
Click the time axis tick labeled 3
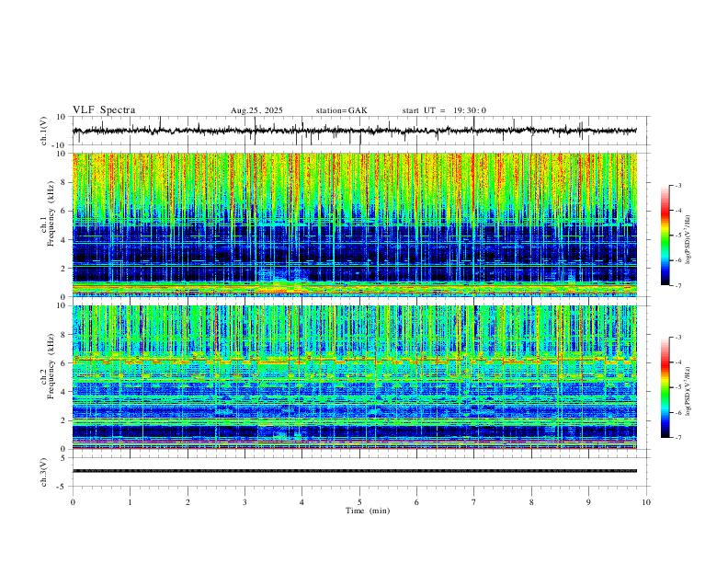tap(245, 502)
